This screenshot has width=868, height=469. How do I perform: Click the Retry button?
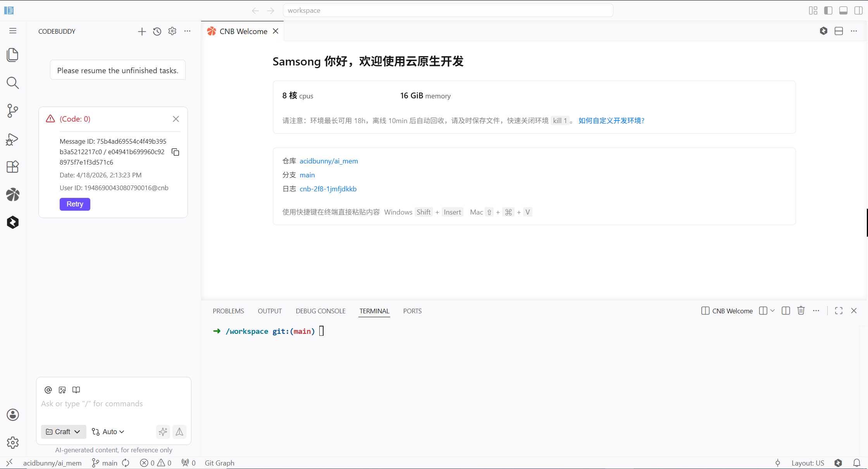point(75,204)
